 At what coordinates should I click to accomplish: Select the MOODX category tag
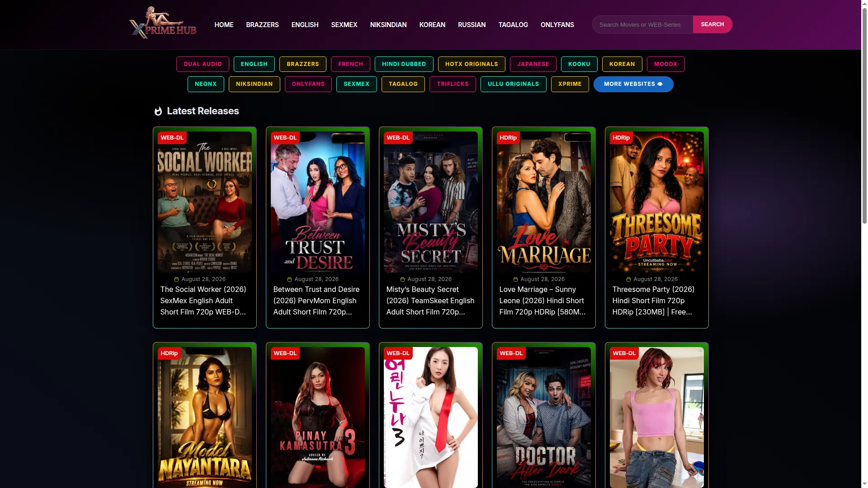(665, 64)
